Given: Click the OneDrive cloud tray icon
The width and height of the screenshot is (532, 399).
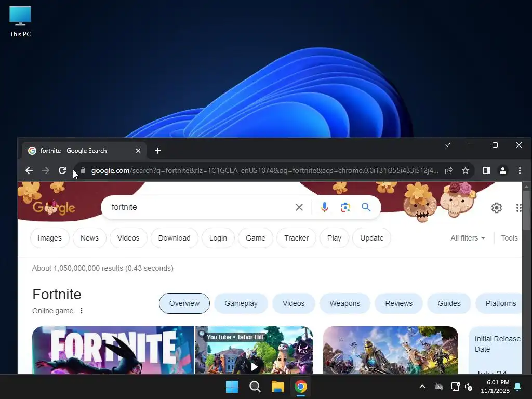Looking at the screenshot, I should click(438, 387).
